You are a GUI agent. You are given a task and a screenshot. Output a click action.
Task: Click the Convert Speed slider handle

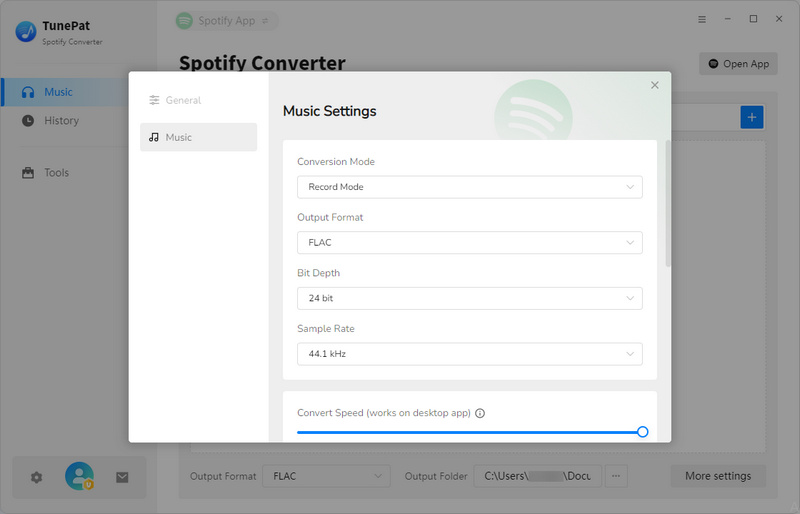[642, 432]
